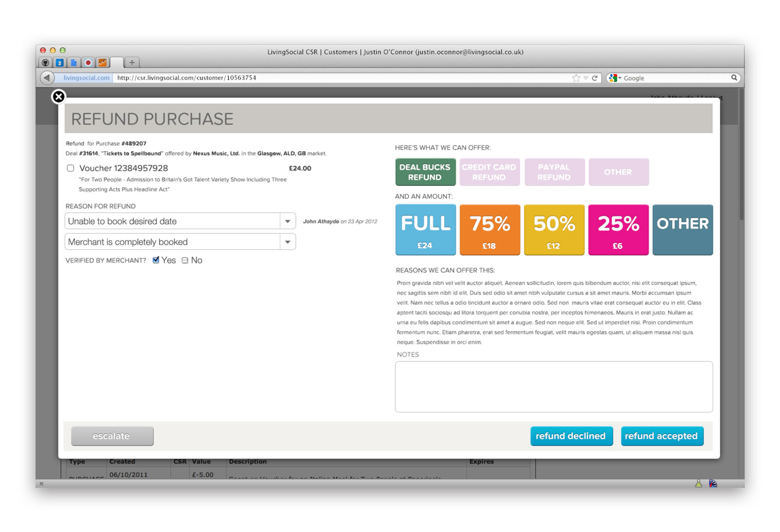Select the PAYPAL REFUND tab

coord(554,172)
